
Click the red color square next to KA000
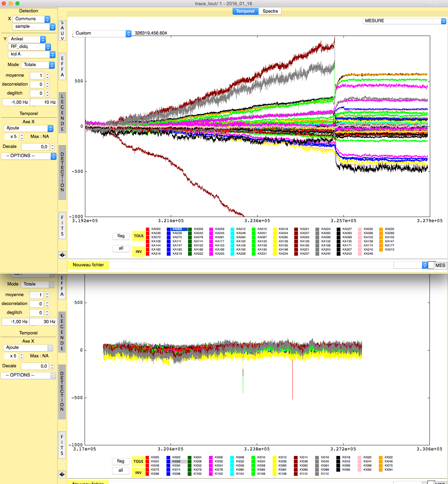tap(148, 229)
